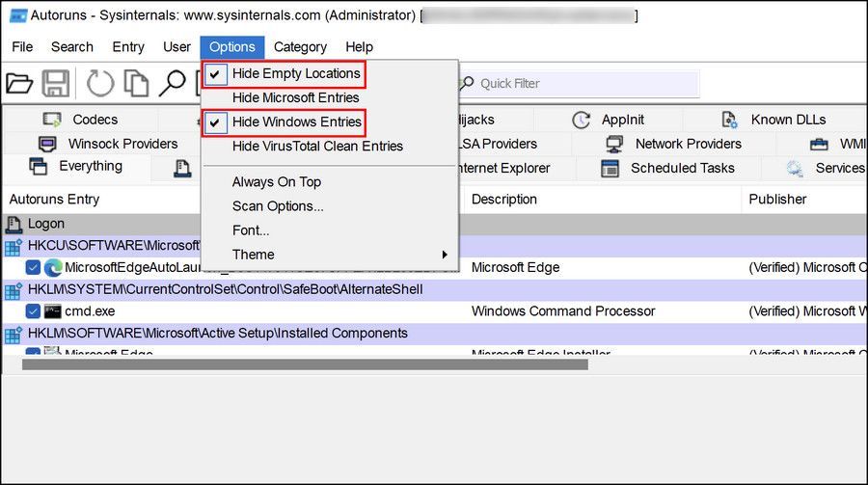Click the Open folder toolbar icon
868x485 pixels.
point(20,84)
